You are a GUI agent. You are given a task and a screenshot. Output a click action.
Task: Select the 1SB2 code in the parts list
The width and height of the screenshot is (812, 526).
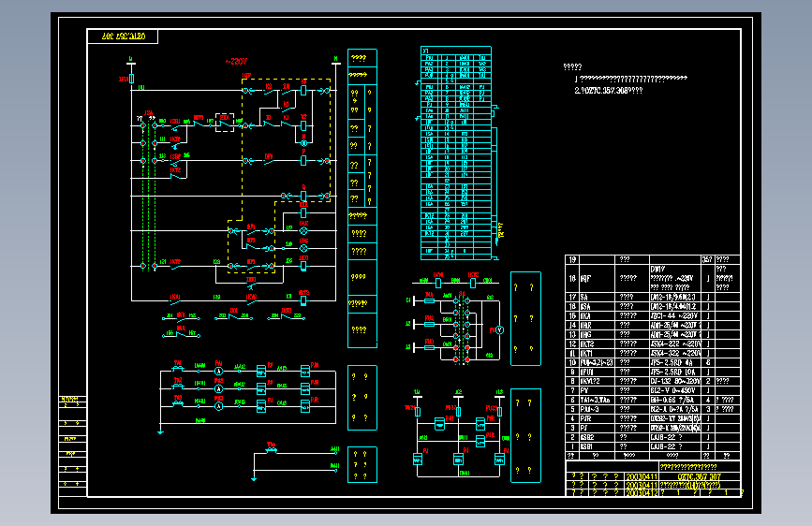(x=586, y=437)
